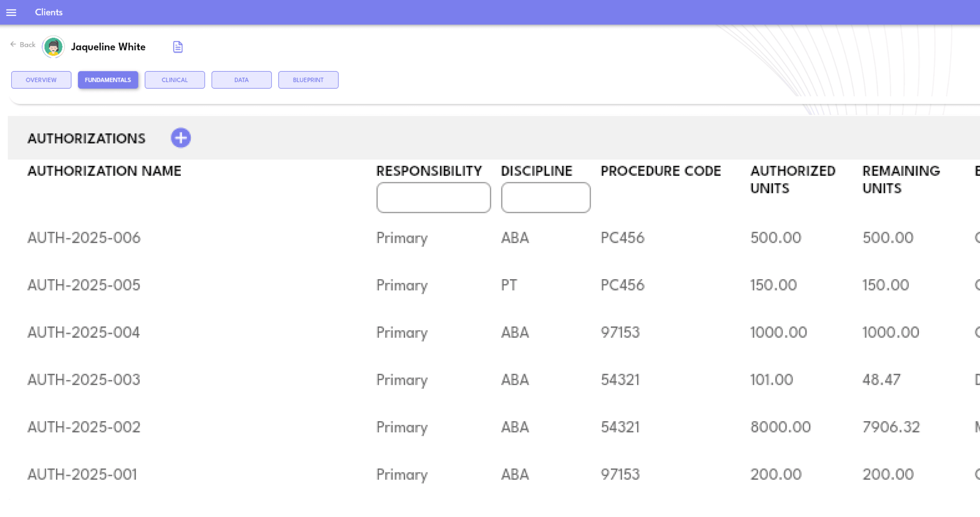
Task: Select the Fundamentals tab
Action: 108,80
